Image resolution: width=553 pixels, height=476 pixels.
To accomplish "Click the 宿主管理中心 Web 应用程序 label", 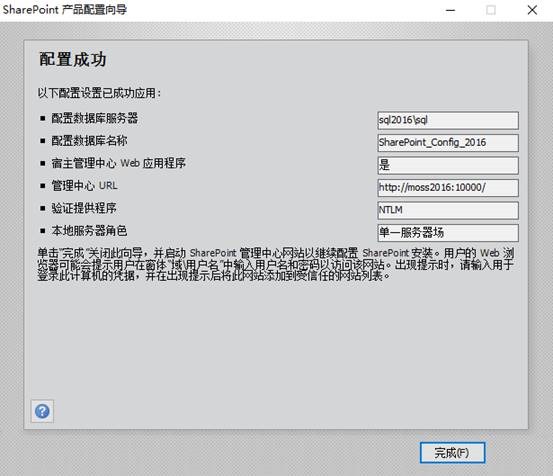I will point(118,163).
